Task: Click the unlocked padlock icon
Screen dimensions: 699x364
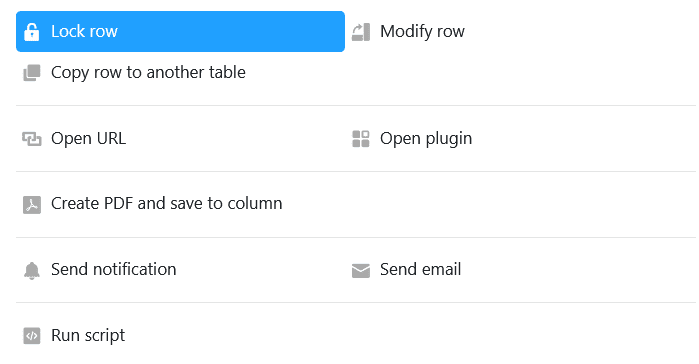Action: click(x=32, y=32)
